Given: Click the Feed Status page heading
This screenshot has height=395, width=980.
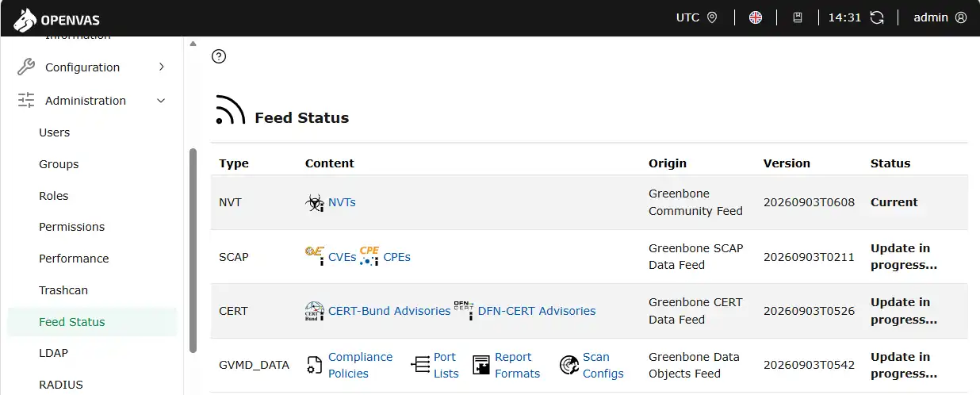Looking at the screenshot, I should [301, 117].
